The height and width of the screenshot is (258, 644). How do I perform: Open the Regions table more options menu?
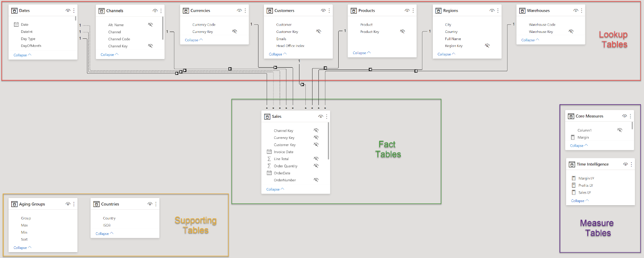click(498, 10)
